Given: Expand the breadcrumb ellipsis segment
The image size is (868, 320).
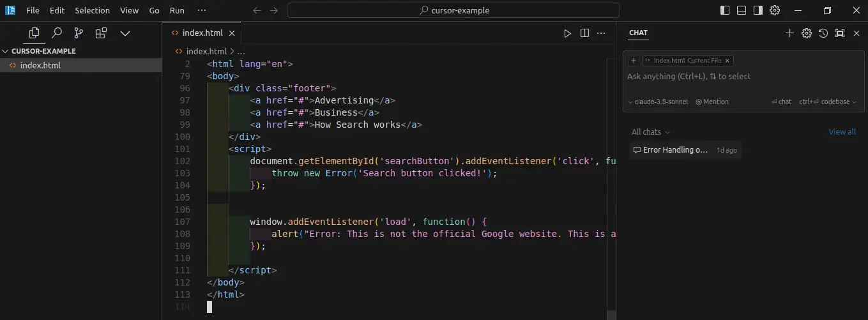Looking at the screenshot, I should (241, 52).
